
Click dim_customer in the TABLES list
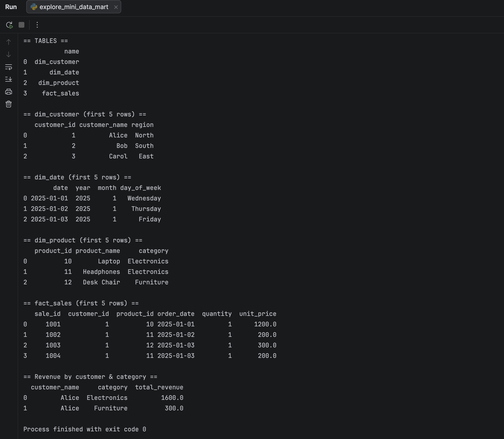click(57, 62)
